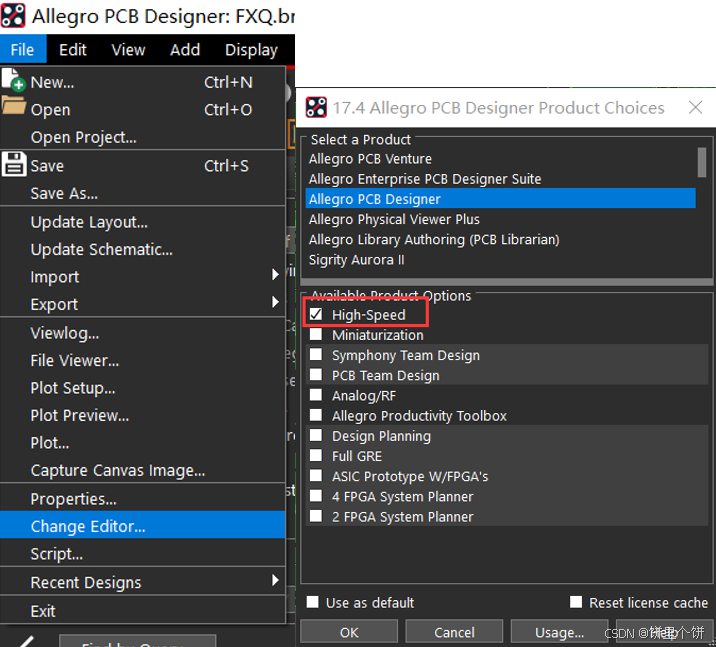This screenshot has height=647, width=716.
Task: Enable the Miniaturization option
Action: pos(316,335)
